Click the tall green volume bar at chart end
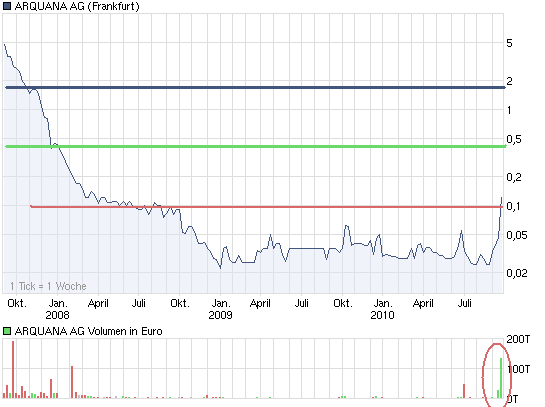This screenshot has width=545, height=407. [x=501, y=378]
